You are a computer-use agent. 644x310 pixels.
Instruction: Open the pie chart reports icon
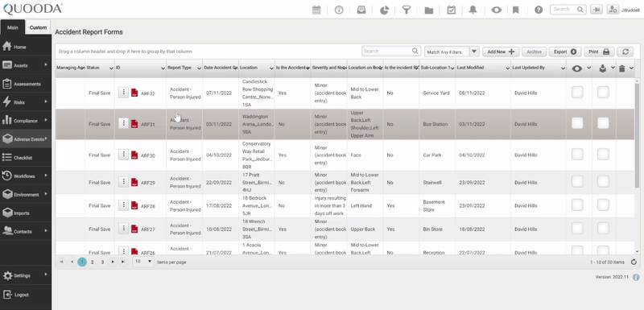pos(384,10)
